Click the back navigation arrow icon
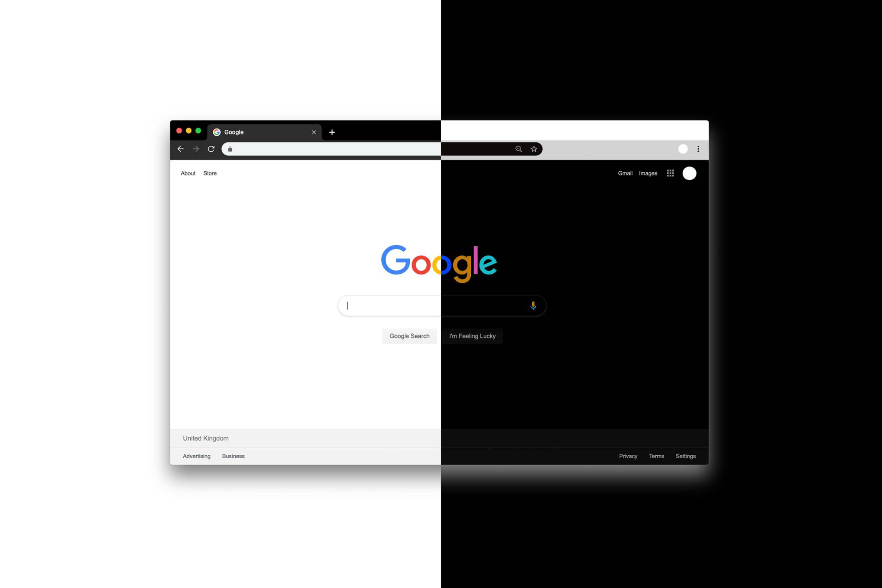Image resolution: width=882 pixels, height=588 pixels. 182,148
